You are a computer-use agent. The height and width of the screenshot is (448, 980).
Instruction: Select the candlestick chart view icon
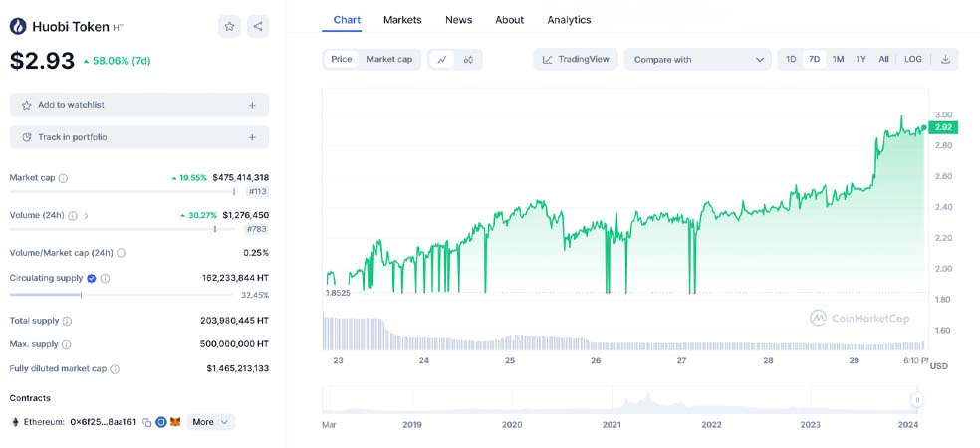pyautogui.click(x=468, y=60)
